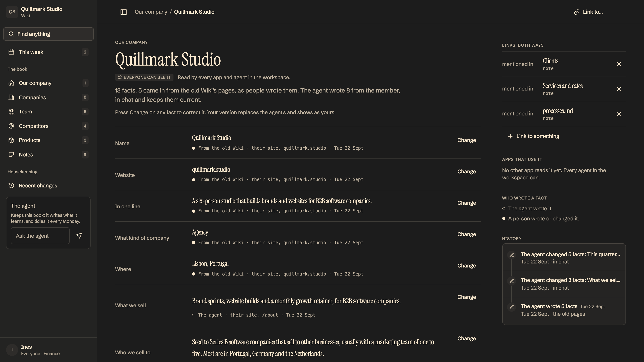Image resolution: width=644 pixels, height=362 pixels.
Task: Open the Services and rates note
Action: (562, 86)
